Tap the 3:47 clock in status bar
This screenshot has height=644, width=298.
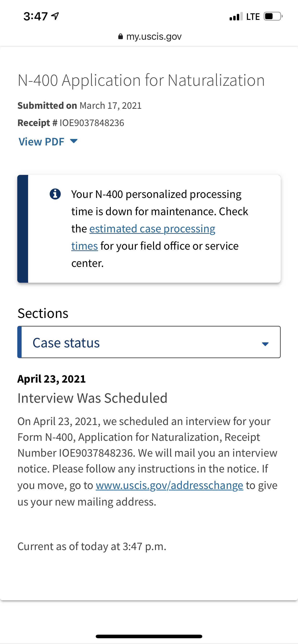(36, 17)
